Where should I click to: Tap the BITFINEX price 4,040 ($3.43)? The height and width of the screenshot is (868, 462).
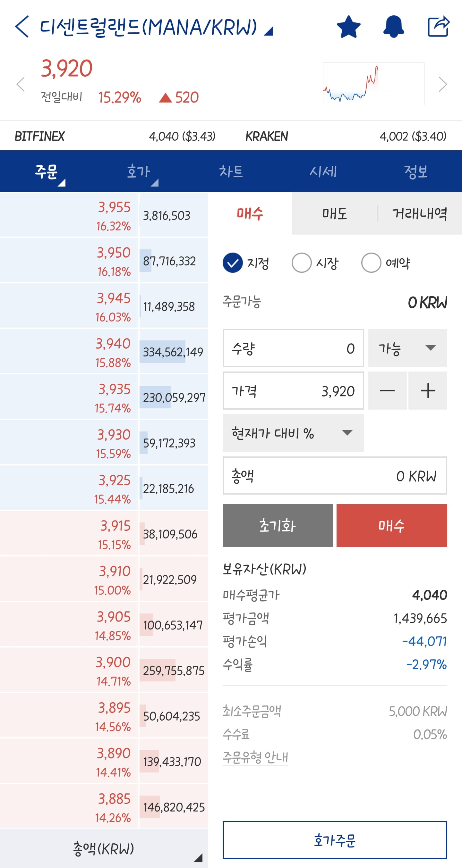(182, 137)
